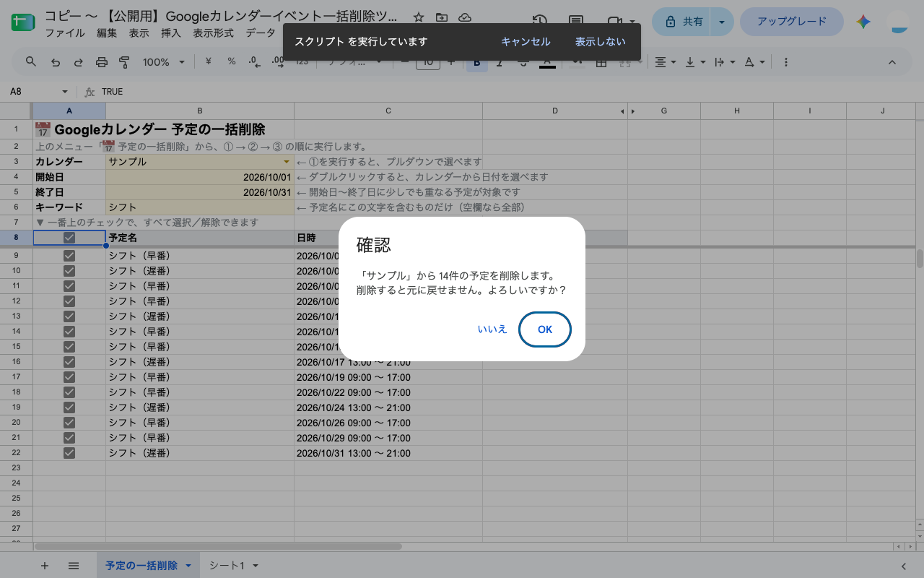Open the 表示形式 menu
924x578 pixels.
coord(213,33)
